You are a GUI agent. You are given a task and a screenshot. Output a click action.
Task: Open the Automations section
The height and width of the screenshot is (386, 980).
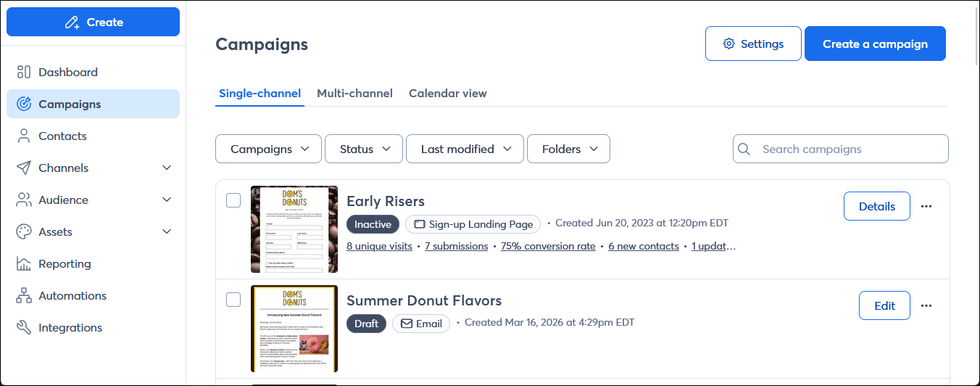[x=93, y=295]
